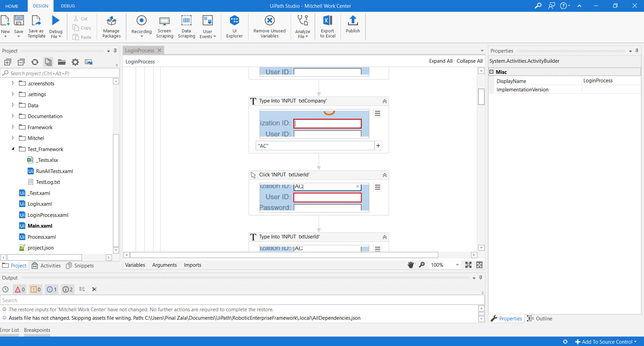Click the Publish icon

pyautogui.click(x=353, y=21)
